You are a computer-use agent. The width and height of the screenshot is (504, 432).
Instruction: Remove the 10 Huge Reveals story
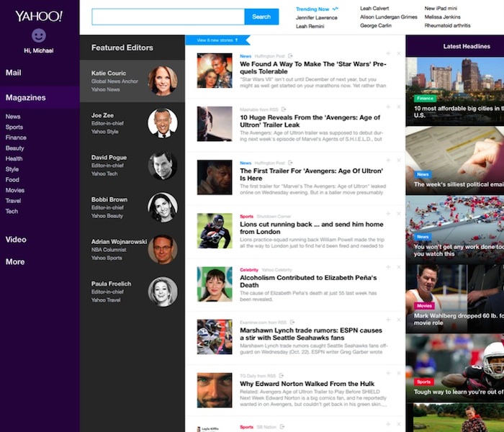(x=399, y=107)
